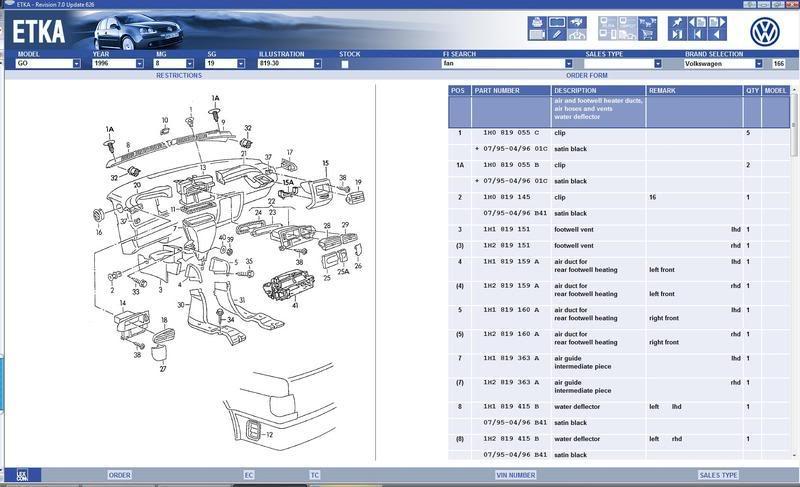Click the greyed top-middle icon in middle toolbar group
Screen dimensions: 800x487
click(628, 22)
